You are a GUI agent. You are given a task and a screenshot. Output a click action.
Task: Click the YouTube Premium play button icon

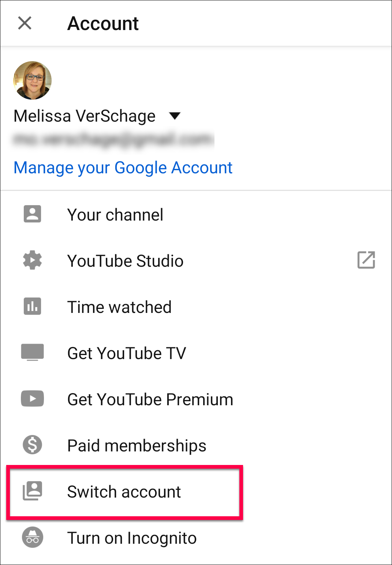coord(33,399)
